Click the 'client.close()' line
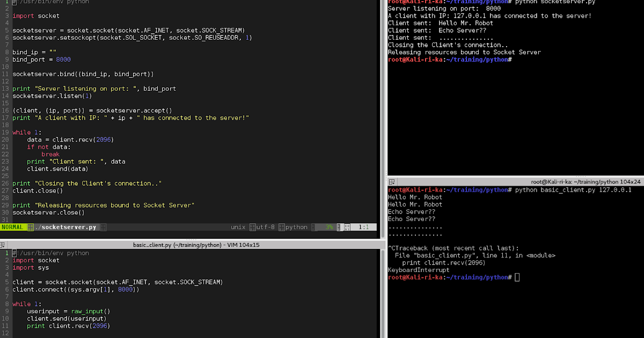 [x=38, y=190]
